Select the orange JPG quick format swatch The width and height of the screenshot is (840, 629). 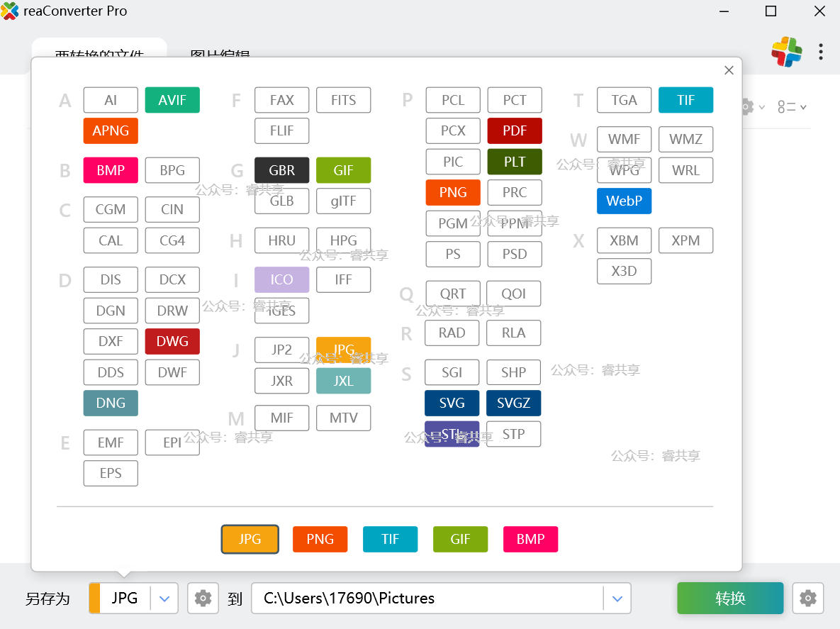pyautogui.click(x=250, y=539)
